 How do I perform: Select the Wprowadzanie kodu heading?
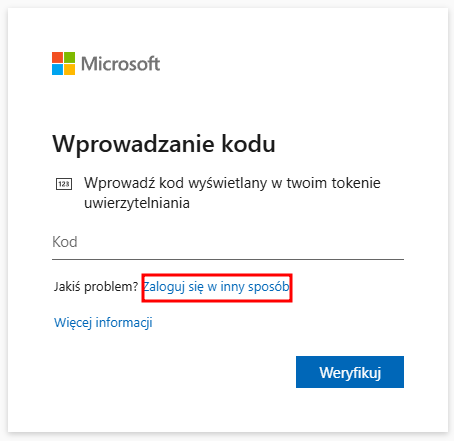click(x=164, y=145)
